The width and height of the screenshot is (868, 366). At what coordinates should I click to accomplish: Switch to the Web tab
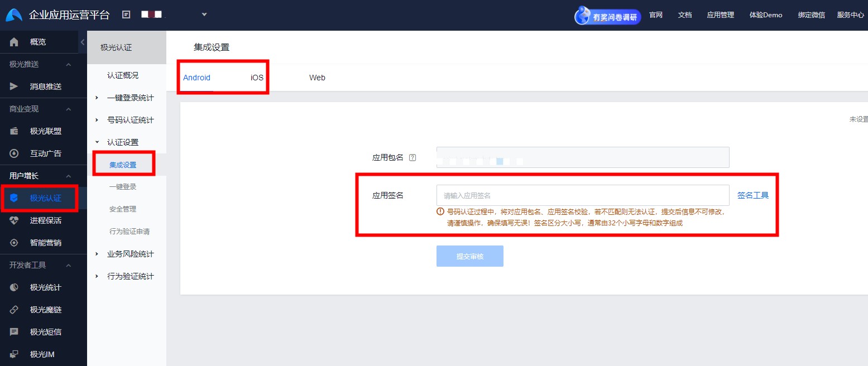click(317, 78)
